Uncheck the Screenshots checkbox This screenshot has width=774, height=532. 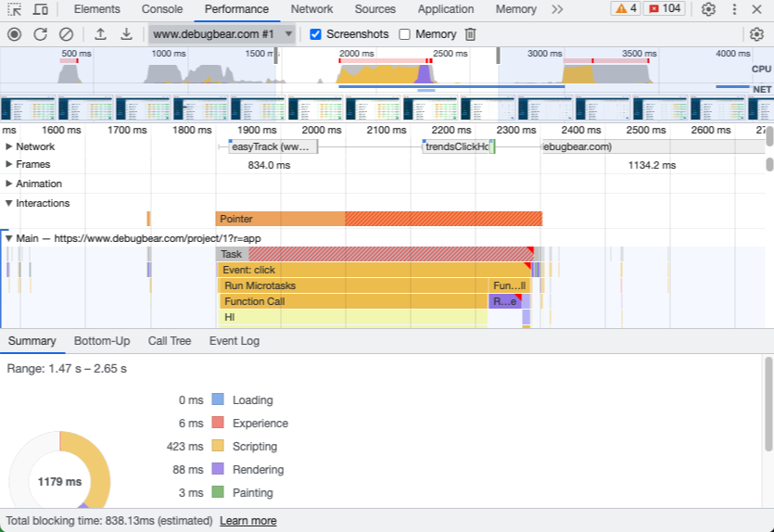(x=315, y=34)
